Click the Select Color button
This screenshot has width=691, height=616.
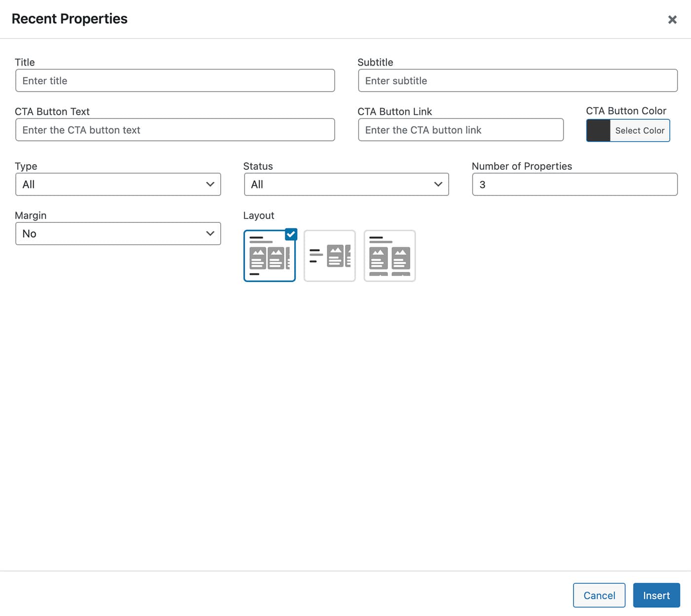[640, 131]
